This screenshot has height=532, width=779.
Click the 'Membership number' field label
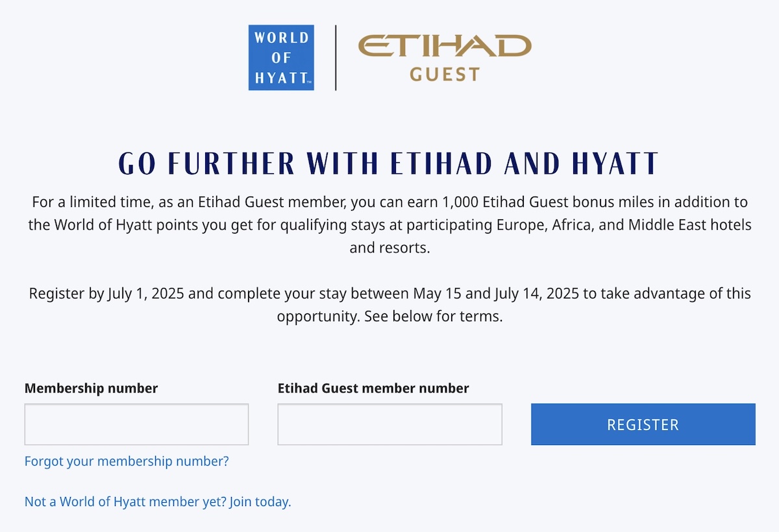pyautogui.click(x=91, y=389)
